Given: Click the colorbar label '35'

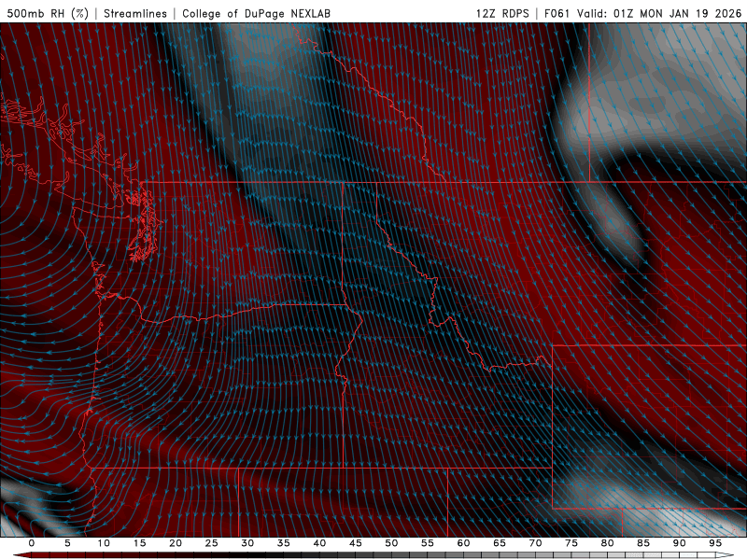Looking at the screenshot, I should coord(284,543).
